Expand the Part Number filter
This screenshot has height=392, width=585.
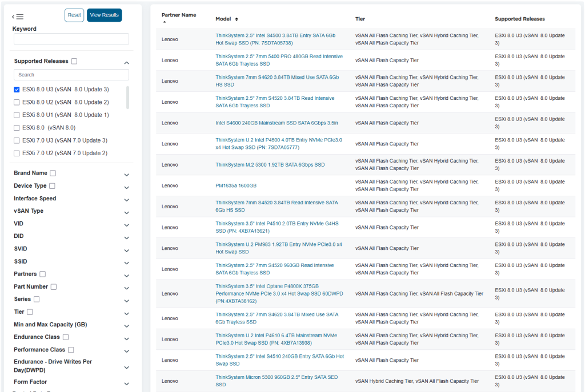point(127,288)
